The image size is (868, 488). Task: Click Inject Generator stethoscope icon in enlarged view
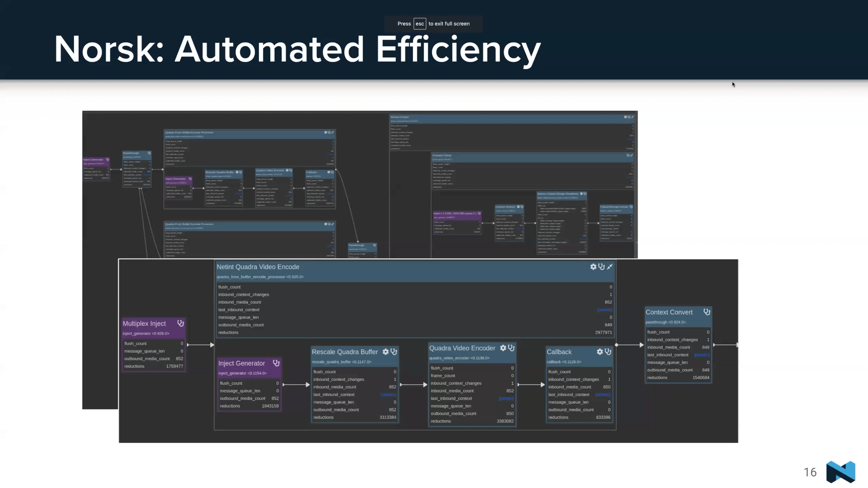point(276,363)
